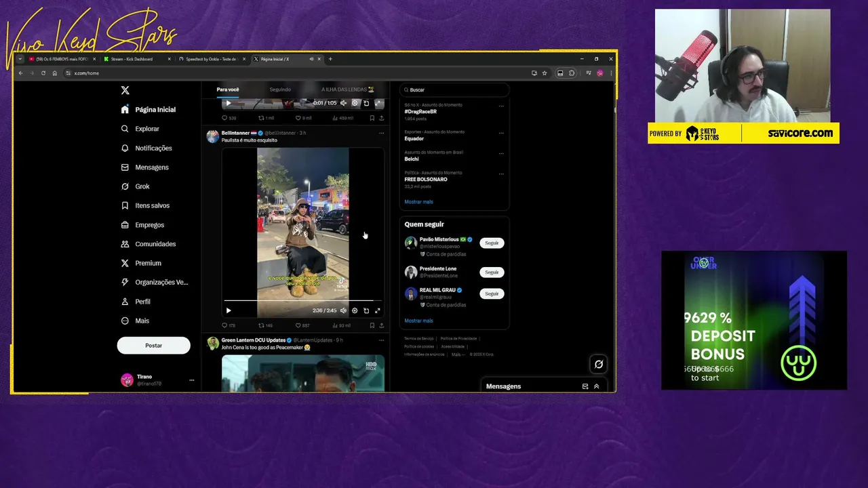Like the top post with 9 mil likes

(303, 118)
